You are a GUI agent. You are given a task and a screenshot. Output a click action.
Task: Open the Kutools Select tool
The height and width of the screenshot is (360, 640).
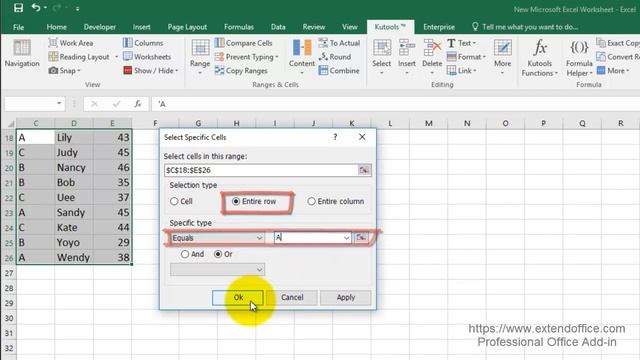[x=382, y=57]
